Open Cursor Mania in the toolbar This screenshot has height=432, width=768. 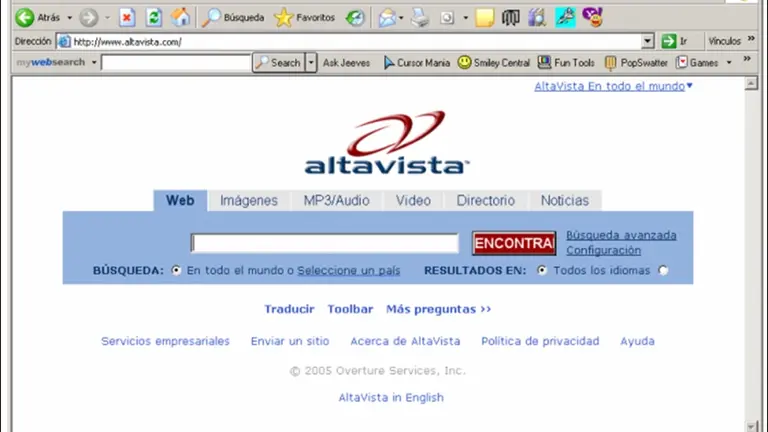pos(416,63)
